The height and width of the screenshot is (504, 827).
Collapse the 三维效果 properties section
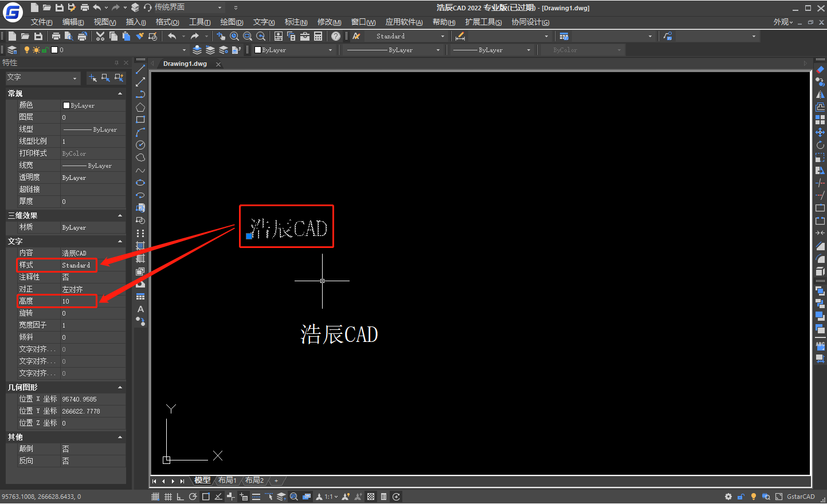[120, 215]
